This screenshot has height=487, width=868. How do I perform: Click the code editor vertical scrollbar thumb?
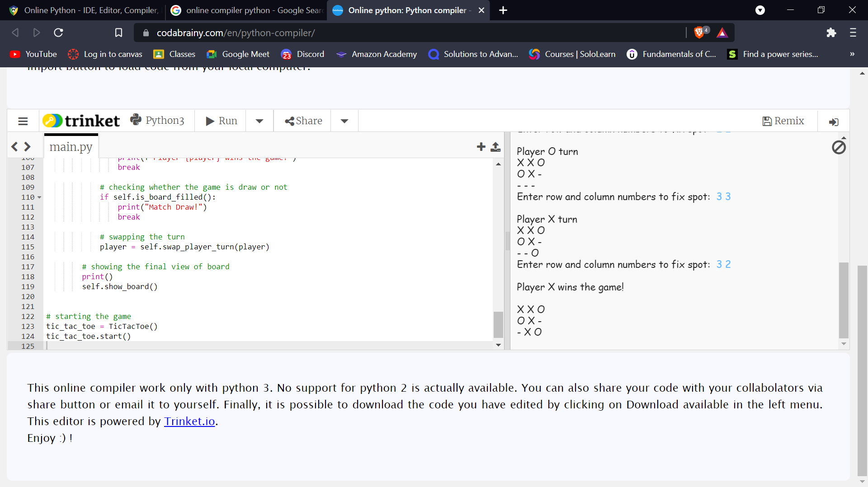pos(498,324)
